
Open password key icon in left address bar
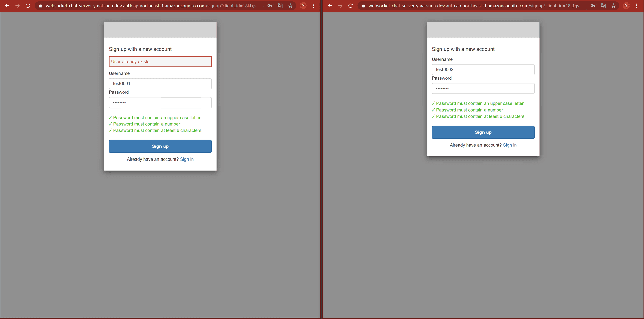(270, 6)
